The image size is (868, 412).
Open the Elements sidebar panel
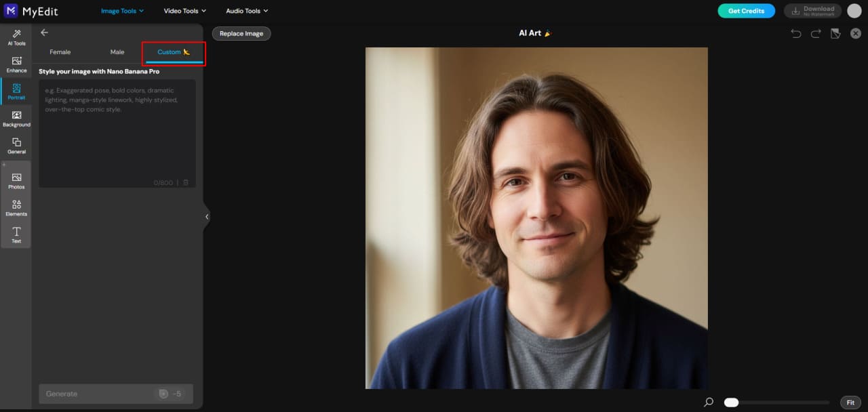tap(16, 208)
